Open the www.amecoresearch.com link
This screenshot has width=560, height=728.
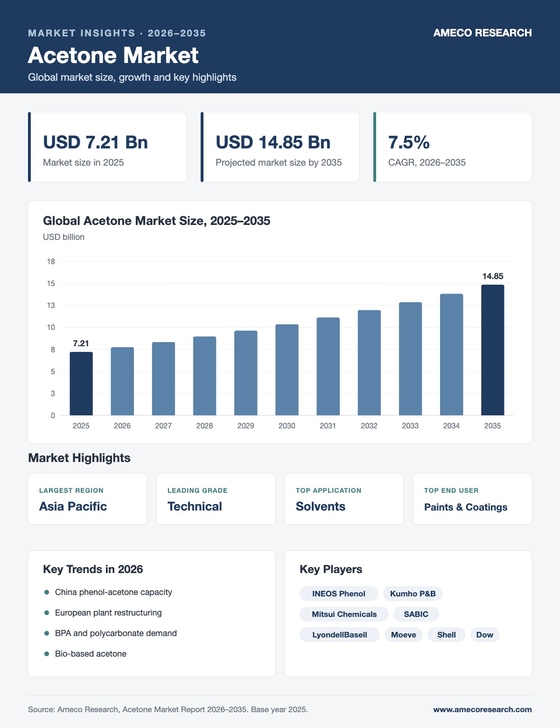click(x=483, y=709)
